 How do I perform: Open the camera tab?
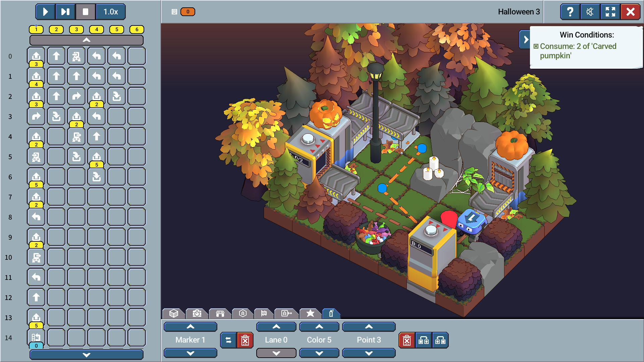(x=197, y=313)
